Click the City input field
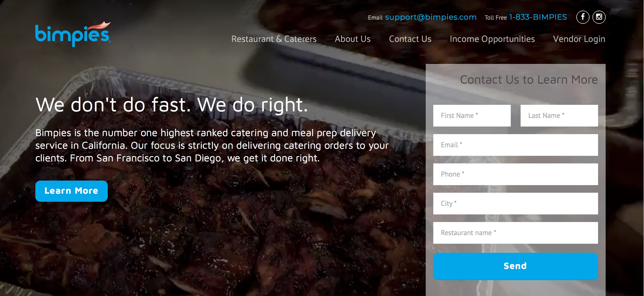This screenshot has width=644, height=296. 516,203
